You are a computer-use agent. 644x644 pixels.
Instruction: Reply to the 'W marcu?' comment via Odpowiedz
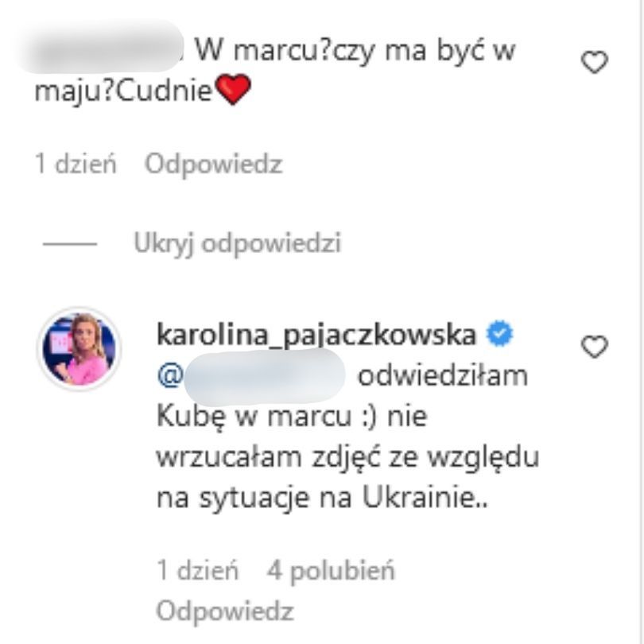[x=214, y=164]
